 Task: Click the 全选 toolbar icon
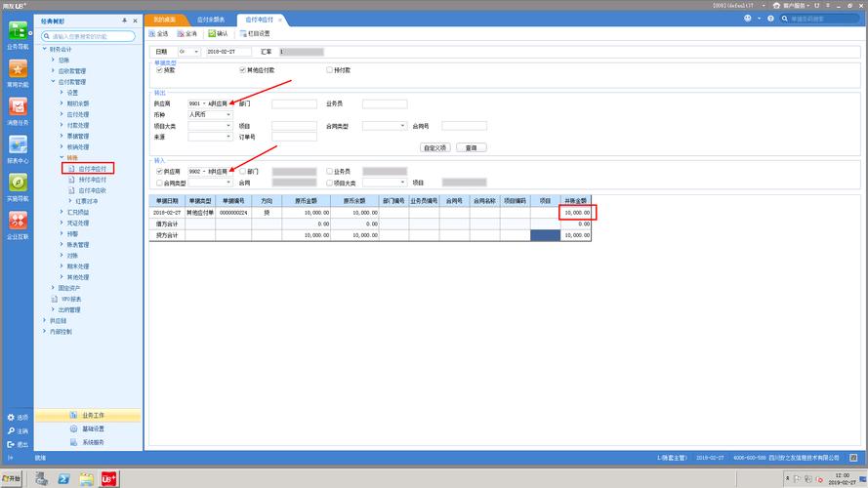(152, 34)
